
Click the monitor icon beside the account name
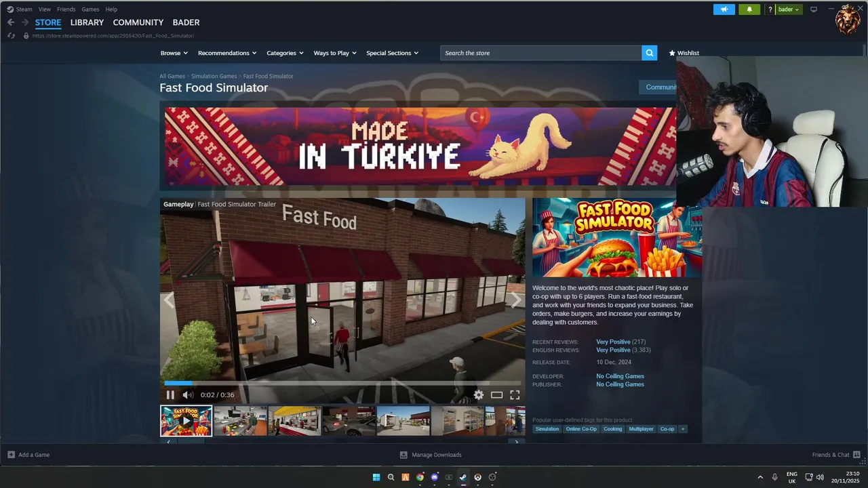(x=814, y=9)
